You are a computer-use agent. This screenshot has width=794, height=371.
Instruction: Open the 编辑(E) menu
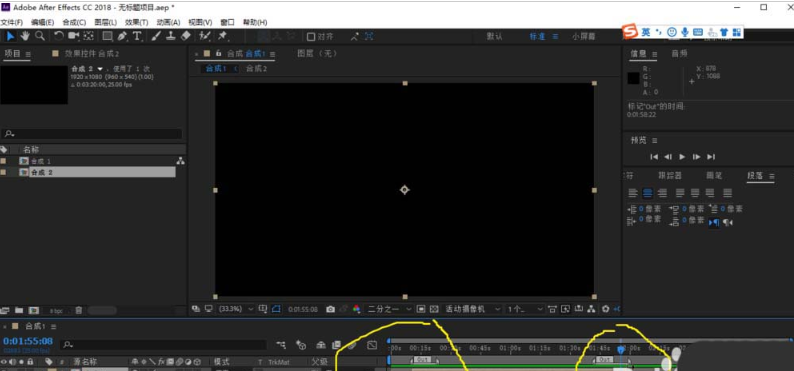point(43,22)
